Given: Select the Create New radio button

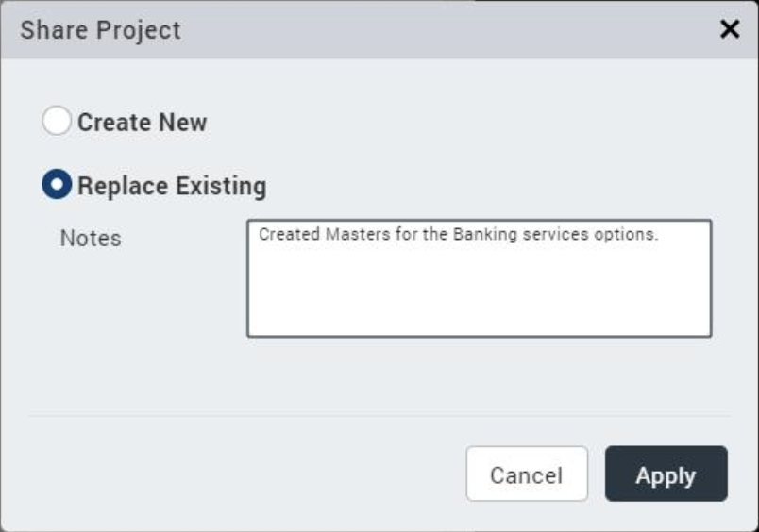Looking at the screenshot, I should pyautogui.click(x=57, y=122).
